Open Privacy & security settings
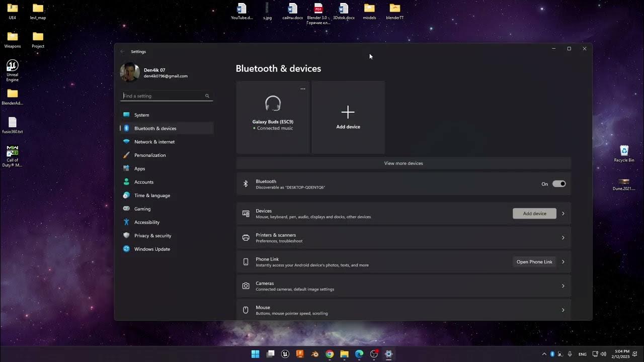 167,235
